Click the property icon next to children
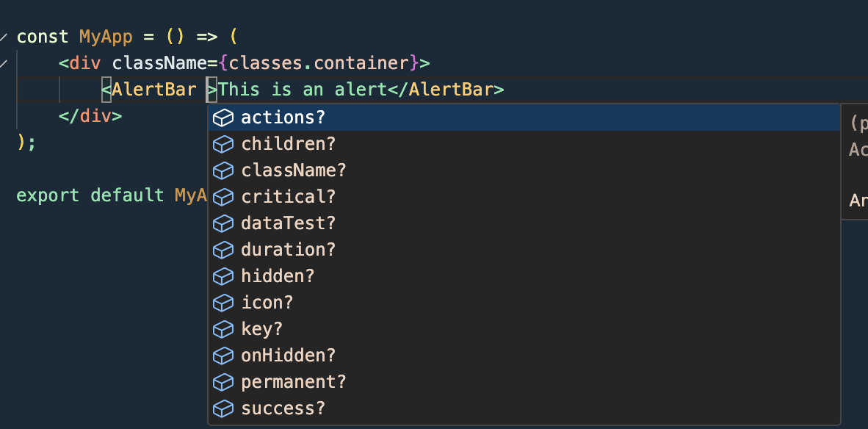The image size is (868, 429). coord(223,143)
